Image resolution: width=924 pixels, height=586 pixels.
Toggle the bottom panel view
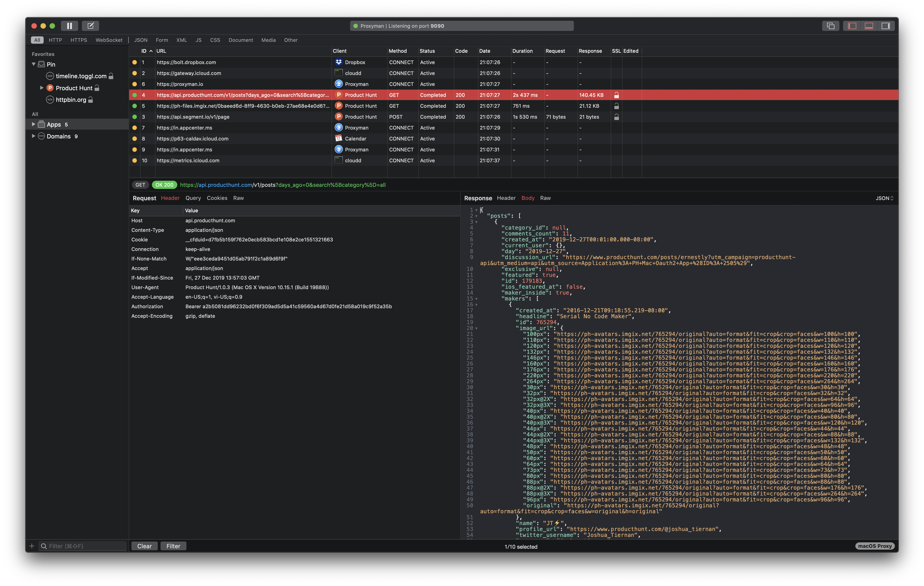[x=869, y=26]
